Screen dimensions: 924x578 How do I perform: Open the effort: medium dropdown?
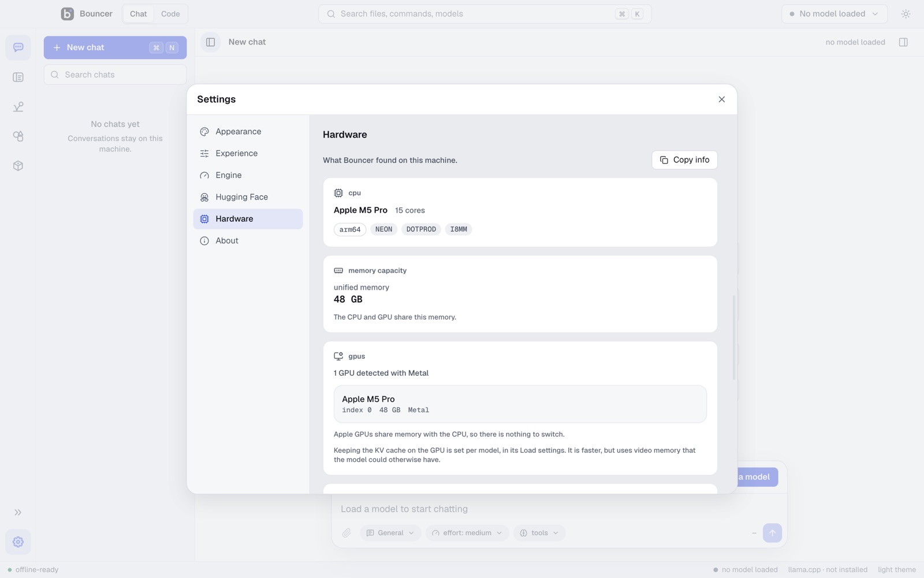click(467, 533)
